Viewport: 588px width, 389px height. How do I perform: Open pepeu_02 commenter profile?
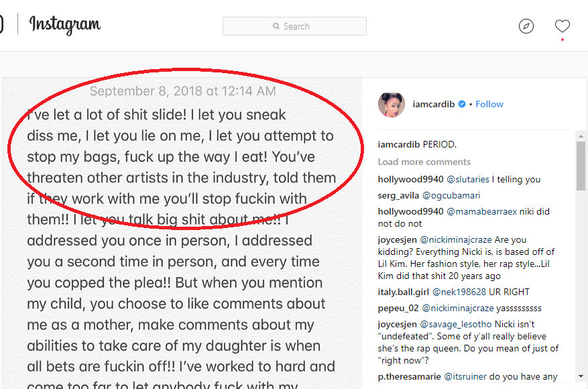(x=398, y=308)
